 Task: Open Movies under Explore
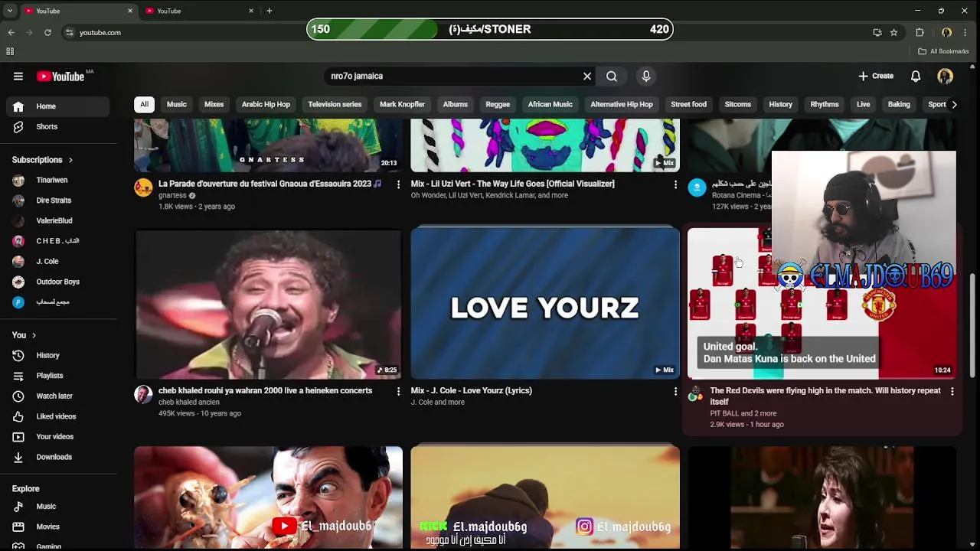[59, 527]
